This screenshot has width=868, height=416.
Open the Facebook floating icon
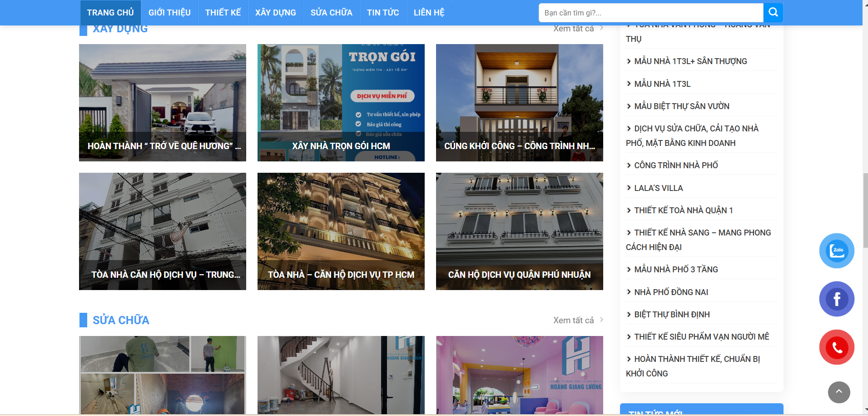(837, 299)
